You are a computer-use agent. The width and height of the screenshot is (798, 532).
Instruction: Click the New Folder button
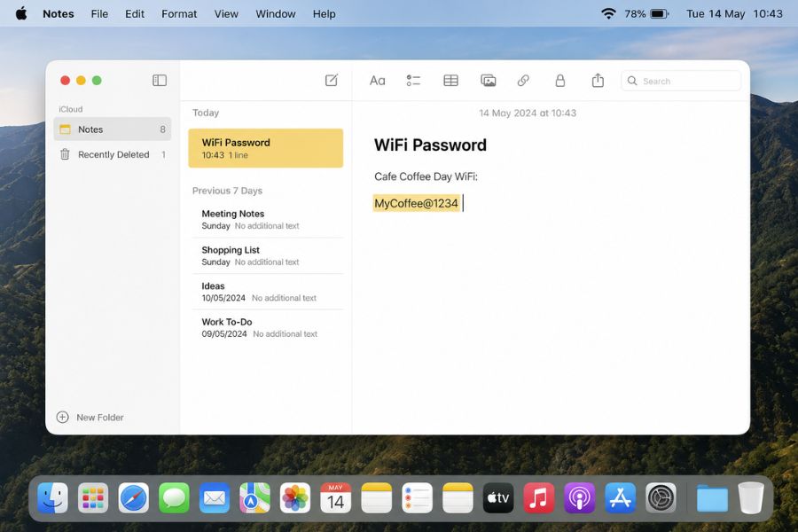pyautogui.click(x=90, y=418)
